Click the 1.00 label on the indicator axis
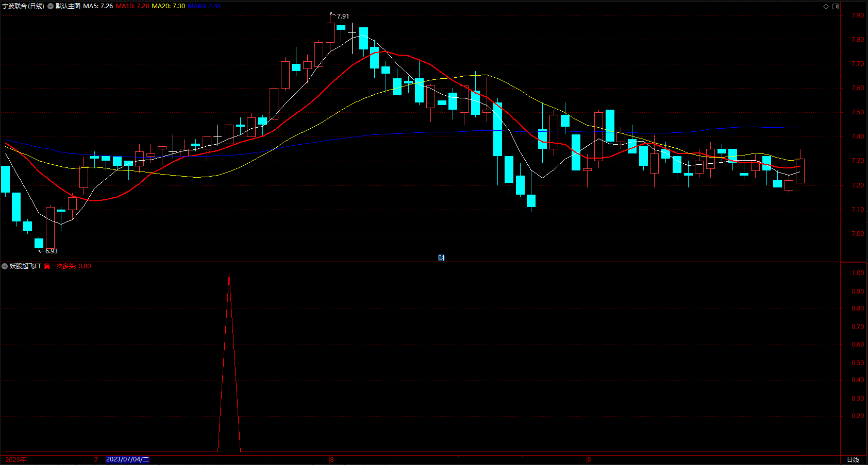This screenshot has width=868, height=465. coord(858,273)
